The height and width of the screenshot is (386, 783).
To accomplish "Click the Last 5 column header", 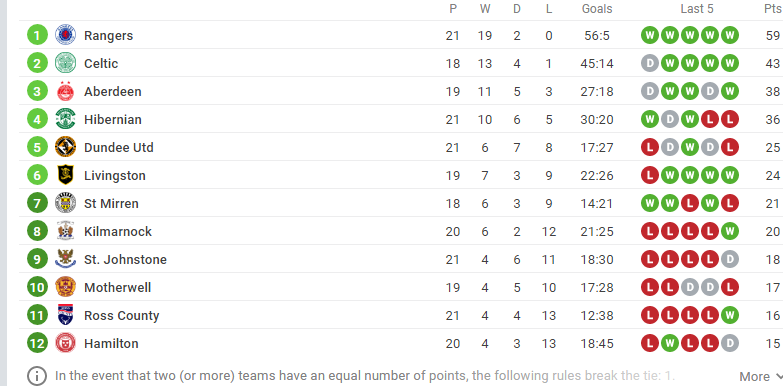I will coord(697,9).
